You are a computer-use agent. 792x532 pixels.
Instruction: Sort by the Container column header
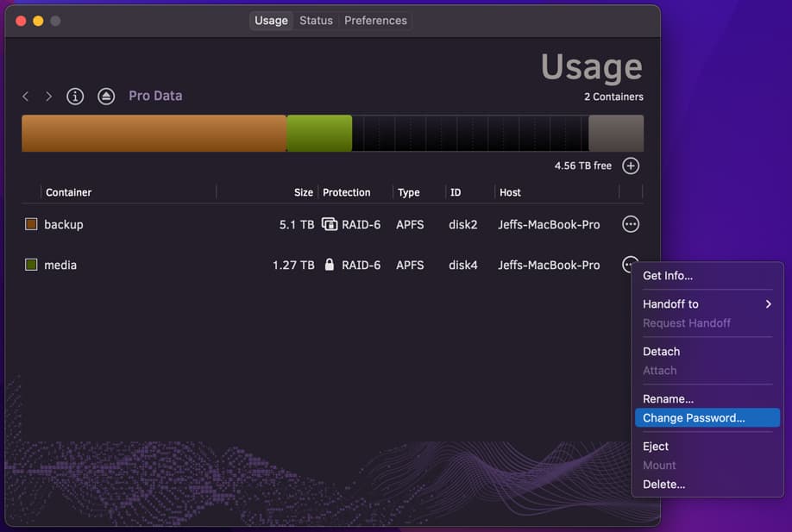point(69,192)
